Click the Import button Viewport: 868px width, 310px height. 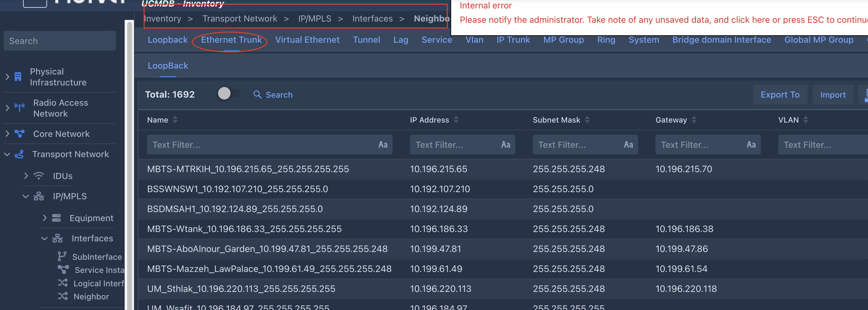tap(832, 95)
